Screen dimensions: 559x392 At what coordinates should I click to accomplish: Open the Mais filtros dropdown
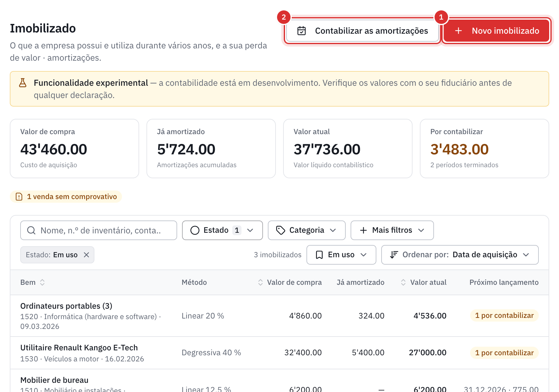tap(392, 230)
